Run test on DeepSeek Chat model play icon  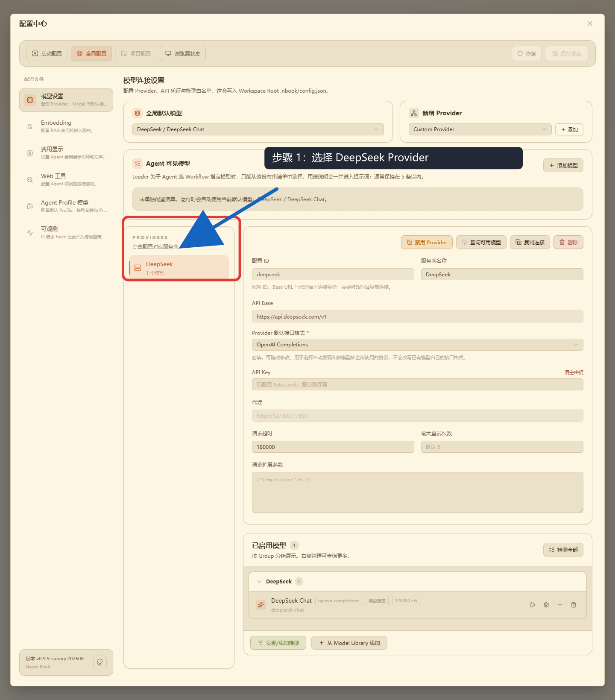tap(533, 605)
